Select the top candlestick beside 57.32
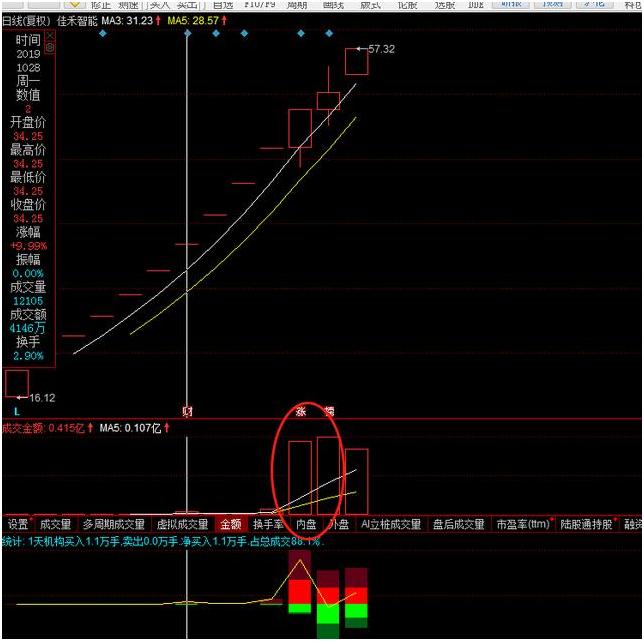 point(356,62)
